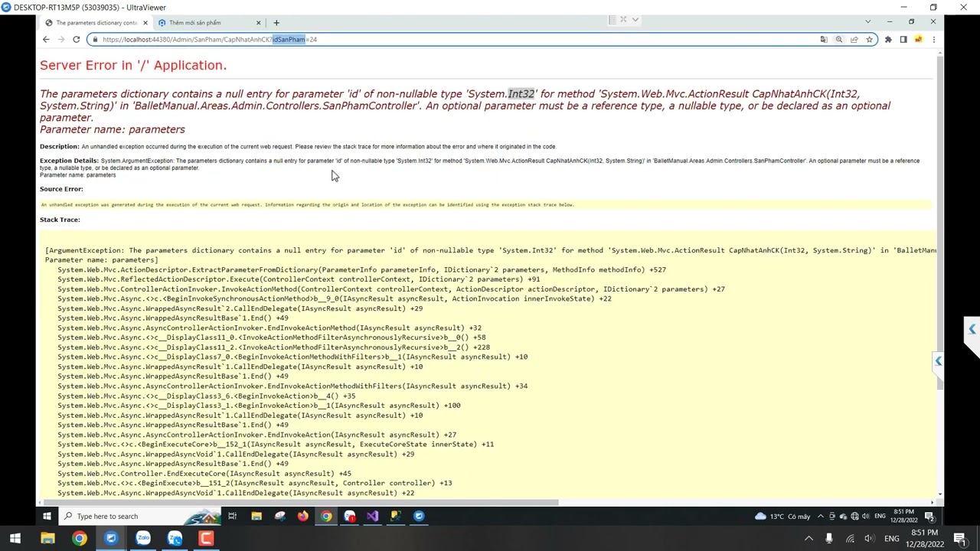Screen dimensions: 980x551
Task: Open Firefox on the remote taskbar
Action: click(x=303, y=516)
